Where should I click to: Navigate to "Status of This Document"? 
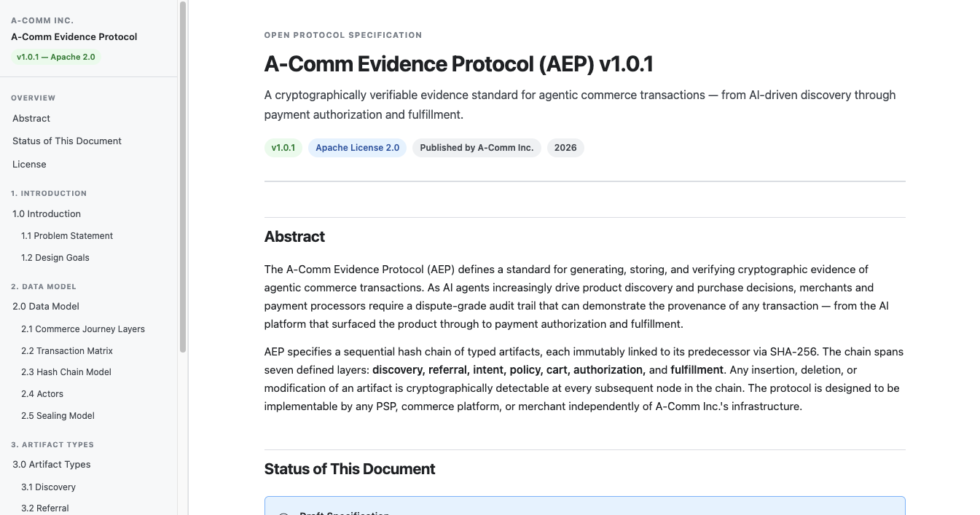click(x=66, y=141)
